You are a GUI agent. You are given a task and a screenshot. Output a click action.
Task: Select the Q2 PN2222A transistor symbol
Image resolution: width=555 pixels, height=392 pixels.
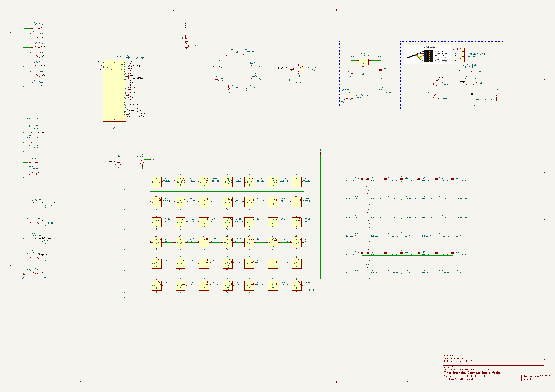437,96
